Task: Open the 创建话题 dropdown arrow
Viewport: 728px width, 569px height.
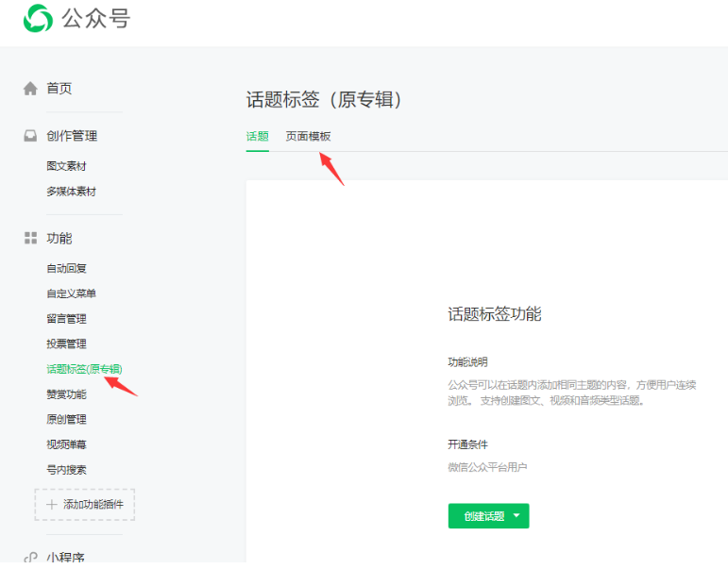Action: tap(516, 515)
